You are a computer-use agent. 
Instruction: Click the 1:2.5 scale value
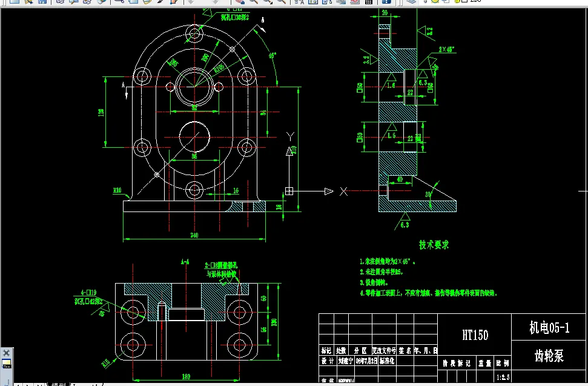tap(503, 377)
